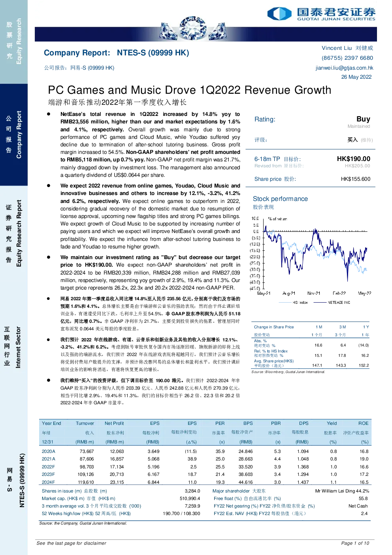Open the jianwei.liu@gtjas.com.hk email link
Viewport: 392px width, 555px height.
coord(344,68)
